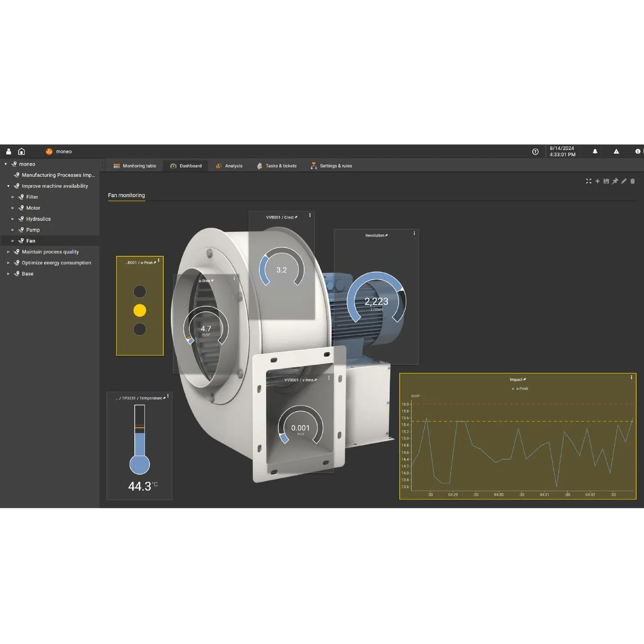Expand the Motor tree node

(12, 208)
